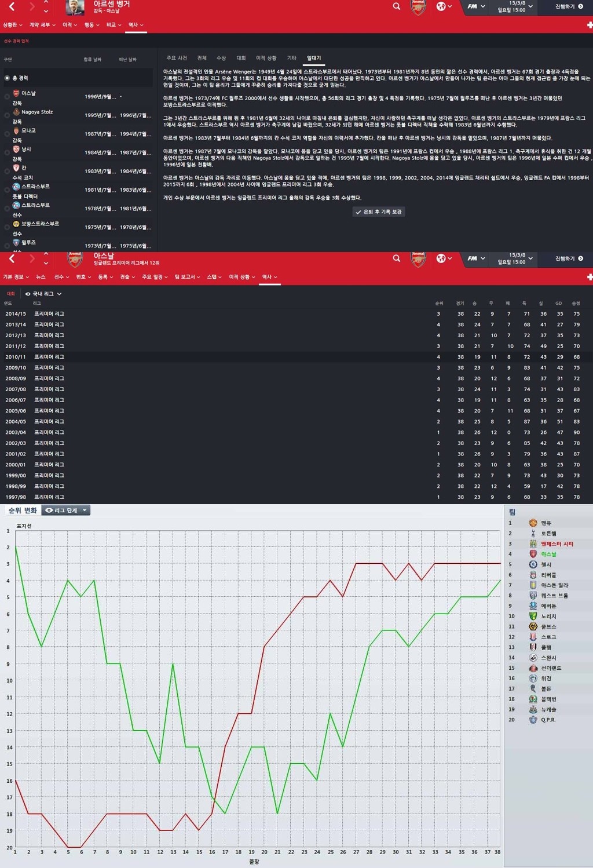Click the small Arsenal badge beside the club header search
Image resolution: width=593 pixels, height=868 pixels.
[x=418, y=258]
